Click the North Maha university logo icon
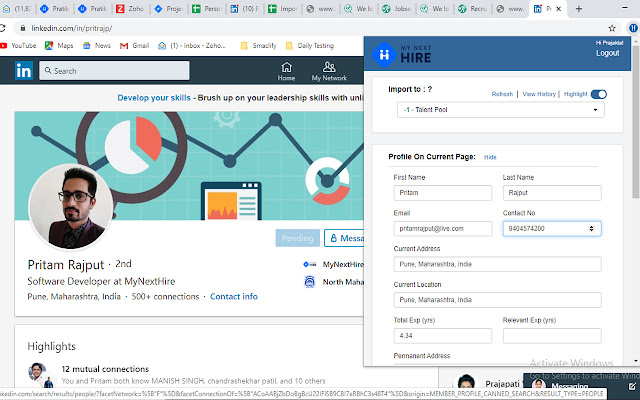 pyautogui.click(x=310, y=282)
